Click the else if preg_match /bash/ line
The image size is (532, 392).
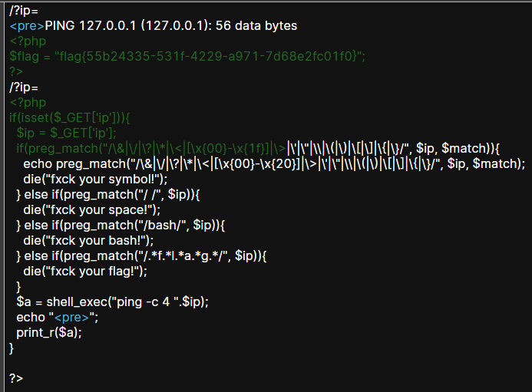click(x=121, y=226)
